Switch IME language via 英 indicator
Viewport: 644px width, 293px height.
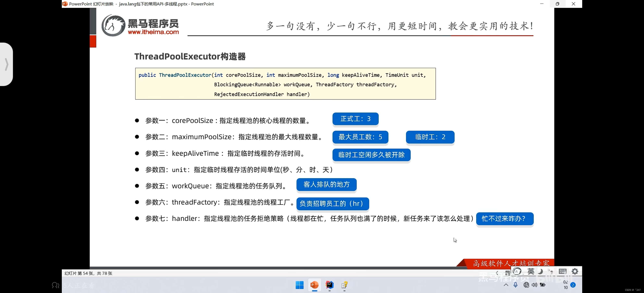tap(531, 271)
